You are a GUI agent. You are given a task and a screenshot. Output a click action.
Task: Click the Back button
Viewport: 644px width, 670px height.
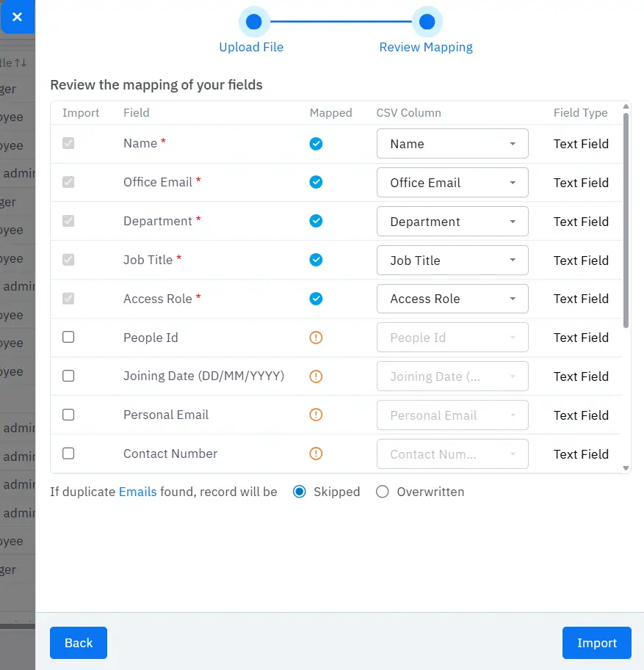coord(79,643)
